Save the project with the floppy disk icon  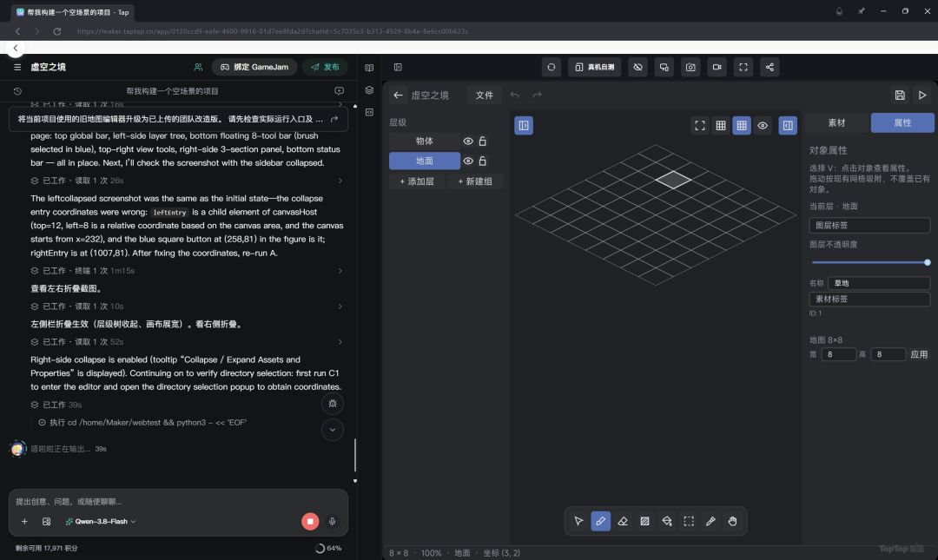[x=900, y=96]
